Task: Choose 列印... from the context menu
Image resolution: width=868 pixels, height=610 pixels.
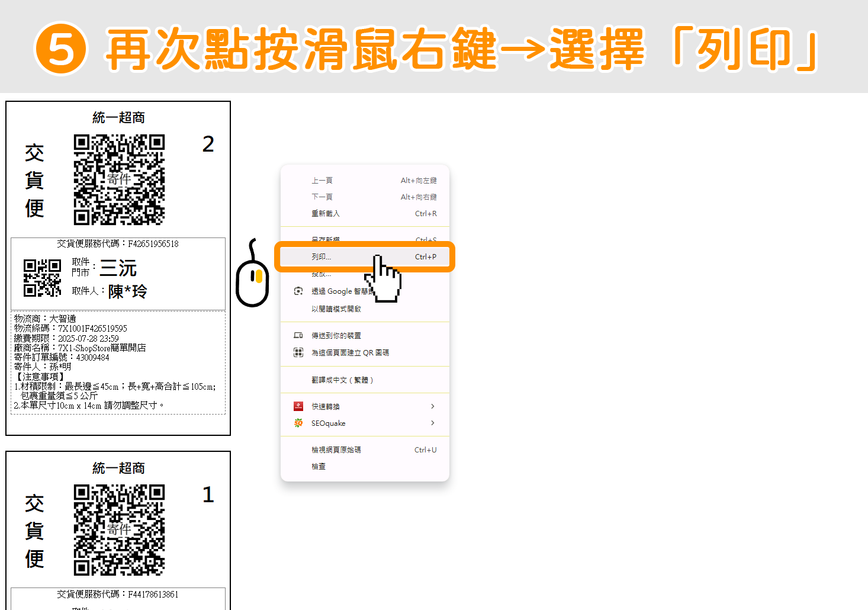Action: 364,257
